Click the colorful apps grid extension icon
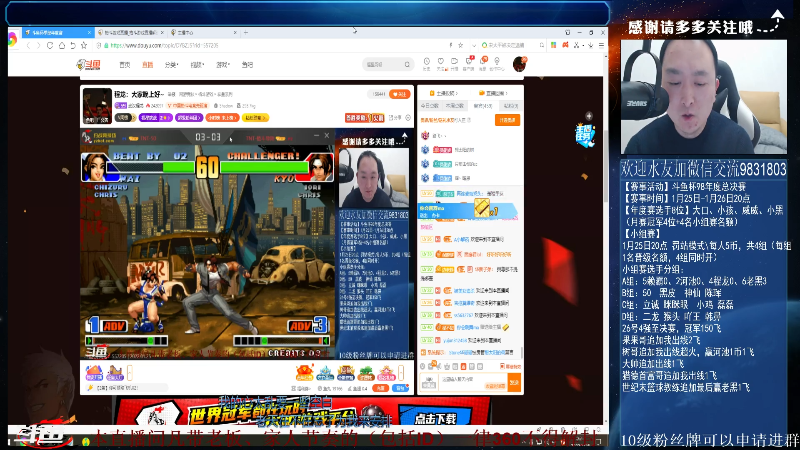Image resolution: width=800 pixels, height=450 pixels. 553,45
